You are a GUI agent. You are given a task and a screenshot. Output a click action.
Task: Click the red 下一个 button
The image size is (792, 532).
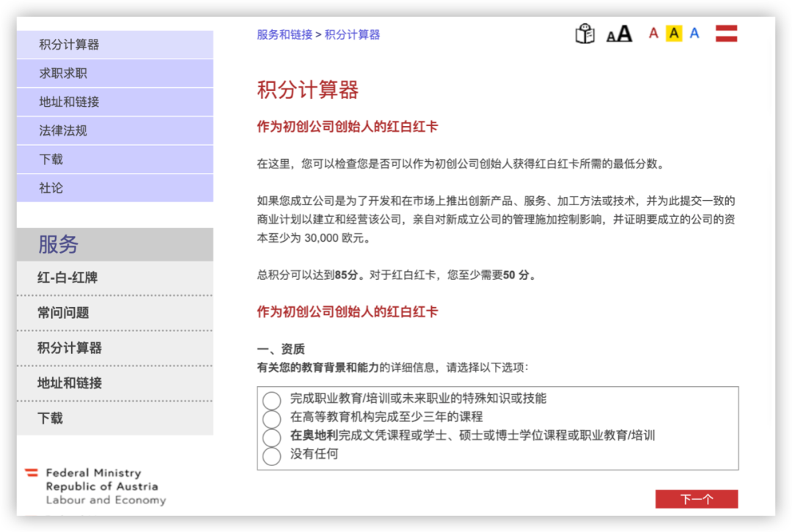click(x=697, y=499)
